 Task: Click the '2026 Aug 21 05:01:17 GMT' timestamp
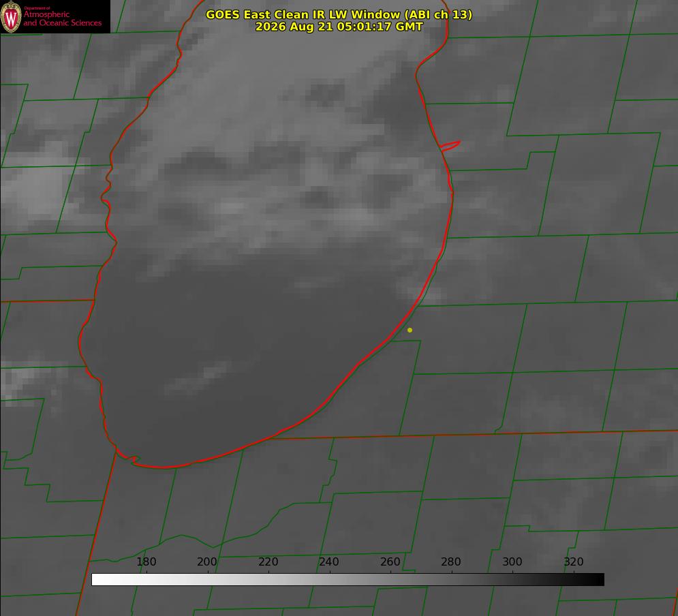tap(339, 27)
